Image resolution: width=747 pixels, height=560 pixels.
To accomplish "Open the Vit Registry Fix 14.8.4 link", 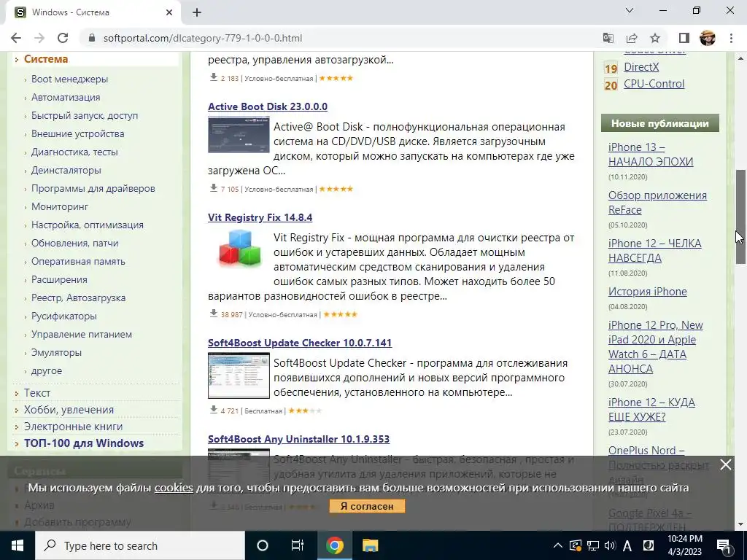I will (x=260, y=217).
